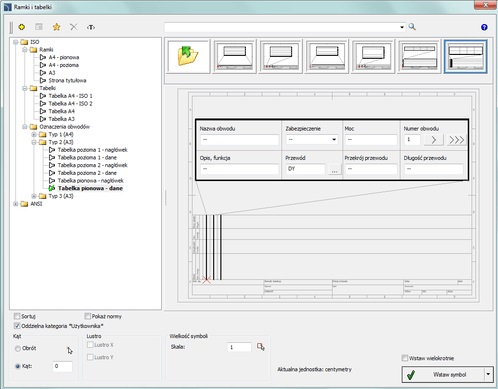Open the Wstaw symbol dropdown arrow
The width and height of the screenshot is (498, 389).
tap(488, 374)
